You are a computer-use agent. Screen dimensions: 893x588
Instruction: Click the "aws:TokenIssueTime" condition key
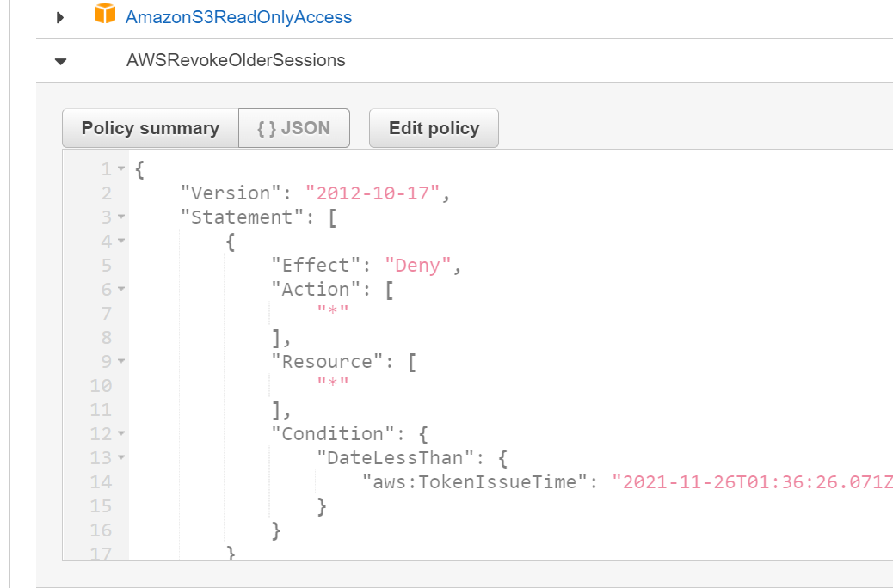coord(475,481)
